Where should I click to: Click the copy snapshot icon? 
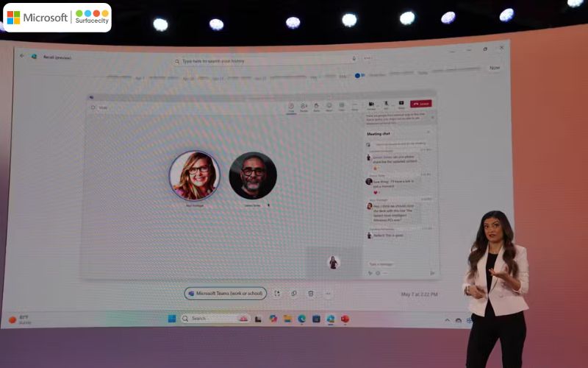coord(294,293)
